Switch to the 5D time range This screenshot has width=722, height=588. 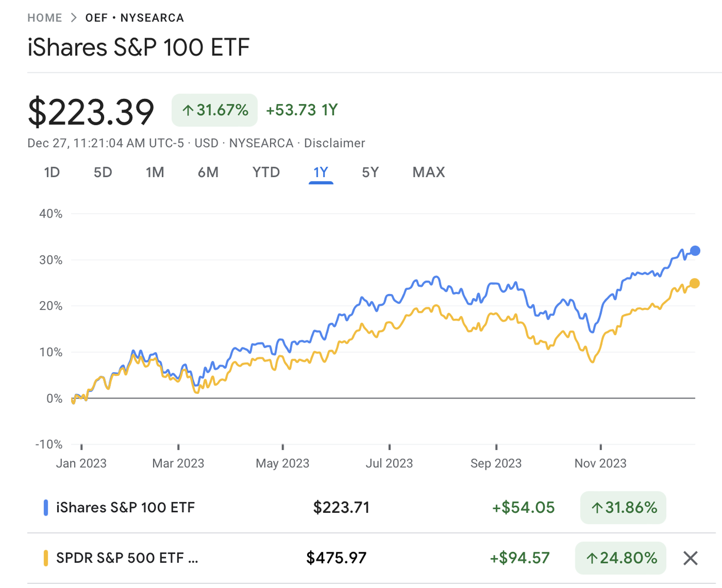pos(103,172)
